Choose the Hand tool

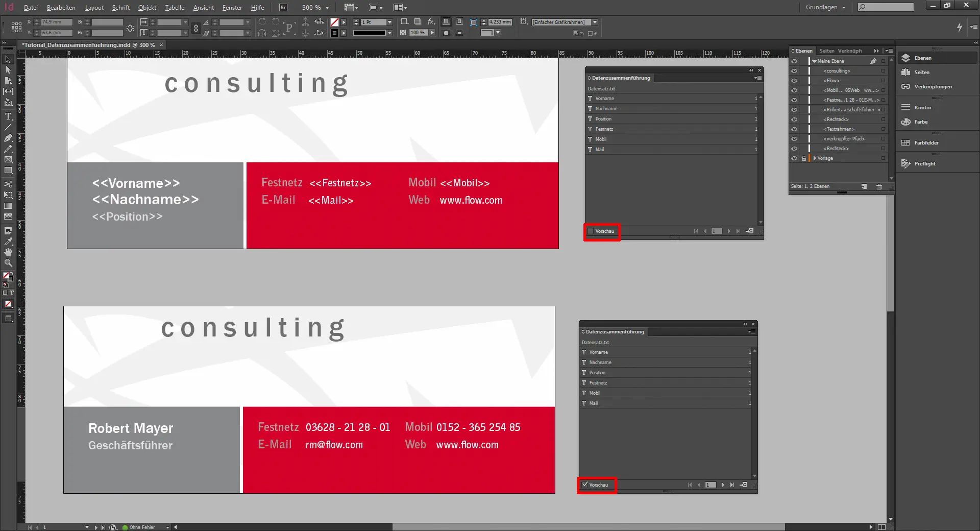(8, 252)
